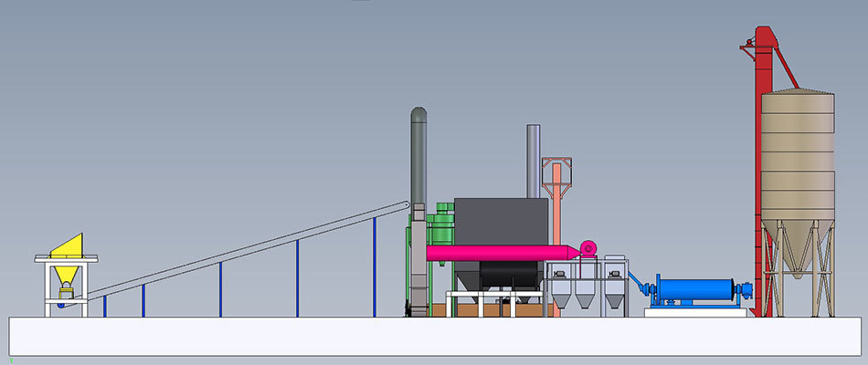Select the white ground base slab
This screenshot has height=365, width=868.
tap(435, 336)
